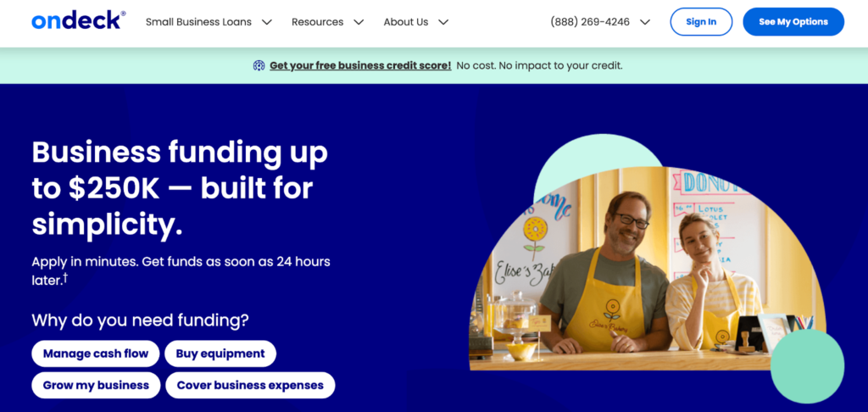Click the credit score gauge icon
Viewport: 868px width, 412px height.
pos(259,65)
